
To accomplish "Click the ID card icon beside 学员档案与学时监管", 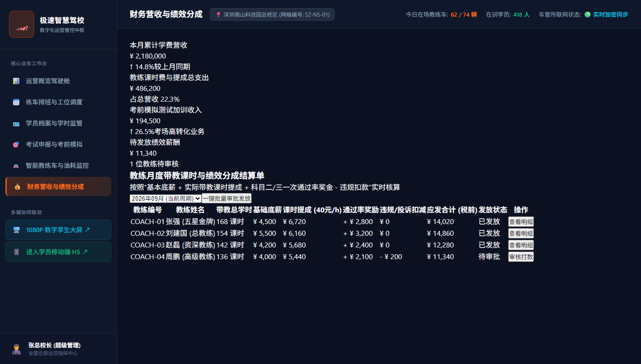I will point(16,123).
